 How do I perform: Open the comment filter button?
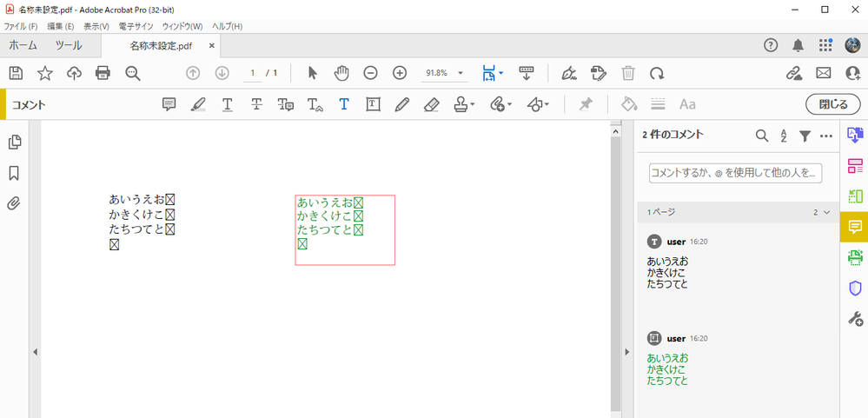[805, 136]
